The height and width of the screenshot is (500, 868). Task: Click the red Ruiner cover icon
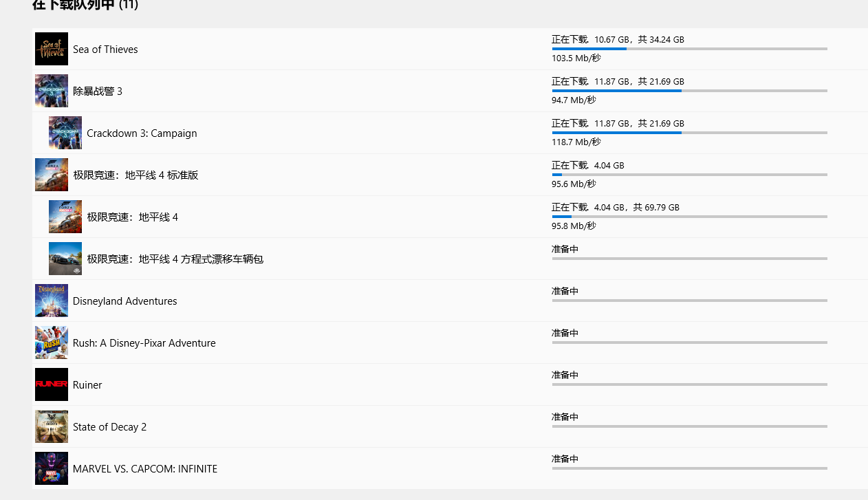51,384
